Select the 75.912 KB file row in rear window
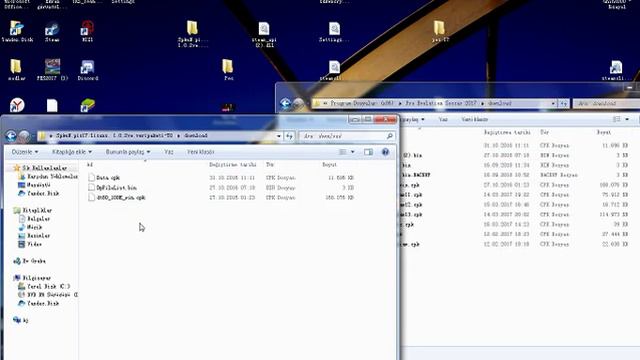 coord(516,195)
